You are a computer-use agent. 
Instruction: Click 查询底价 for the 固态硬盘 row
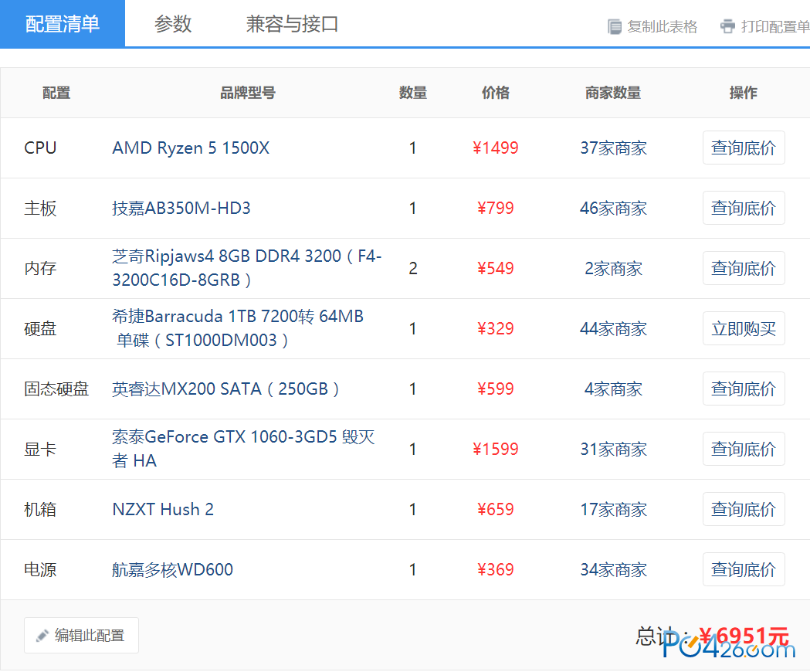coord(744,389)
